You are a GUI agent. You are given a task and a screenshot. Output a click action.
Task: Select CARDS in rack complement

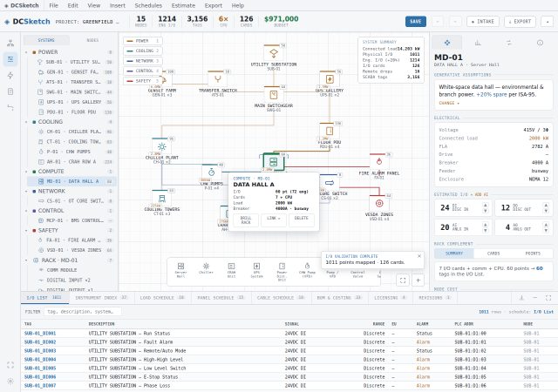click(x=493, y=253)
